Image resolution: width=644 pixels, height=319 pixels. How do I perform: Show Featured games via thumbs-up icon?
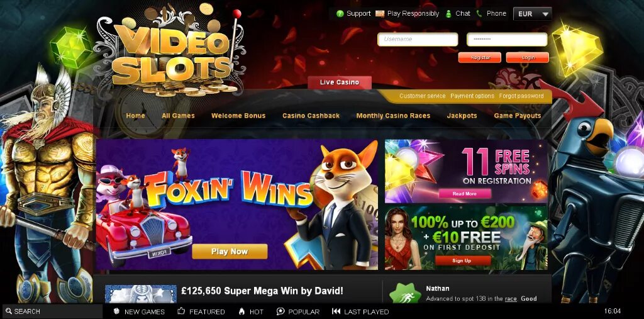pyautogui.click(x=181, y=311)
